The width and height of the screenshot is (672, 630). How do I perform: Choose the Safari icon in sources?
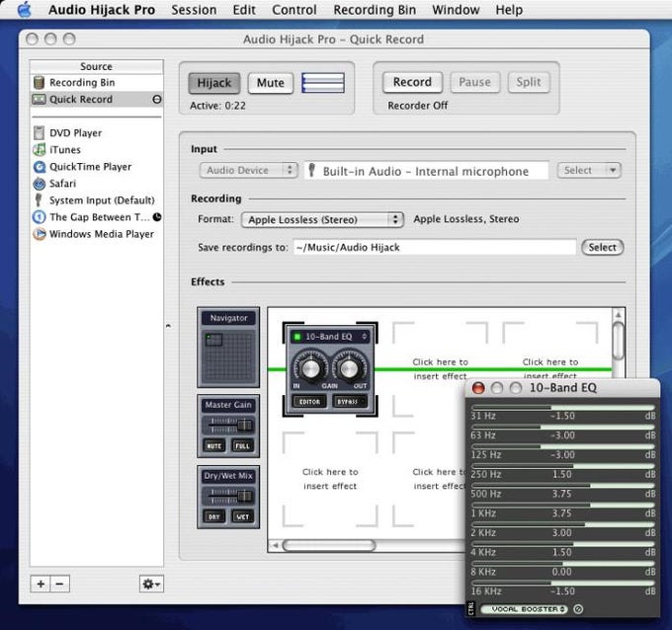(x=40, y=184)
